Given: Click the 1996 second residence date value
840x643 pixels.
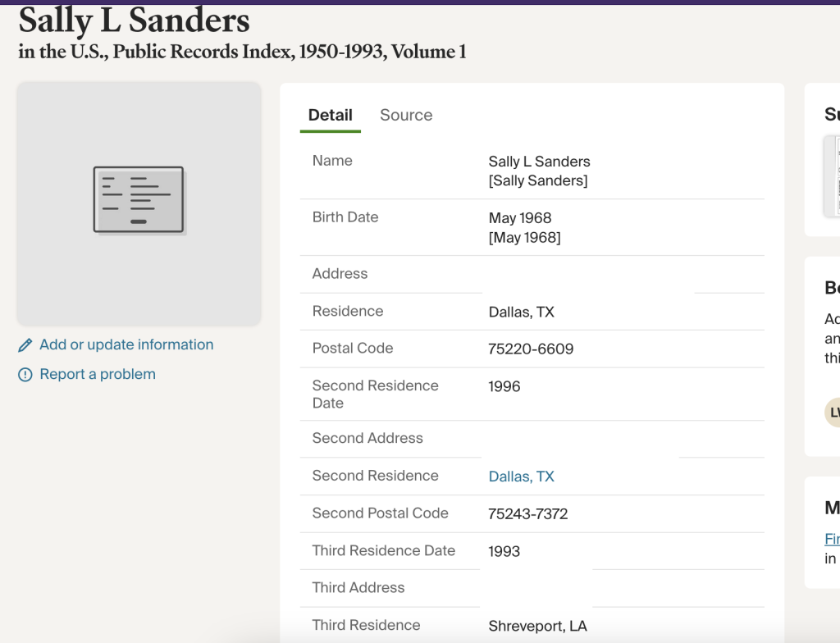Looking at the screenshot, I should [x=504, y=386].
